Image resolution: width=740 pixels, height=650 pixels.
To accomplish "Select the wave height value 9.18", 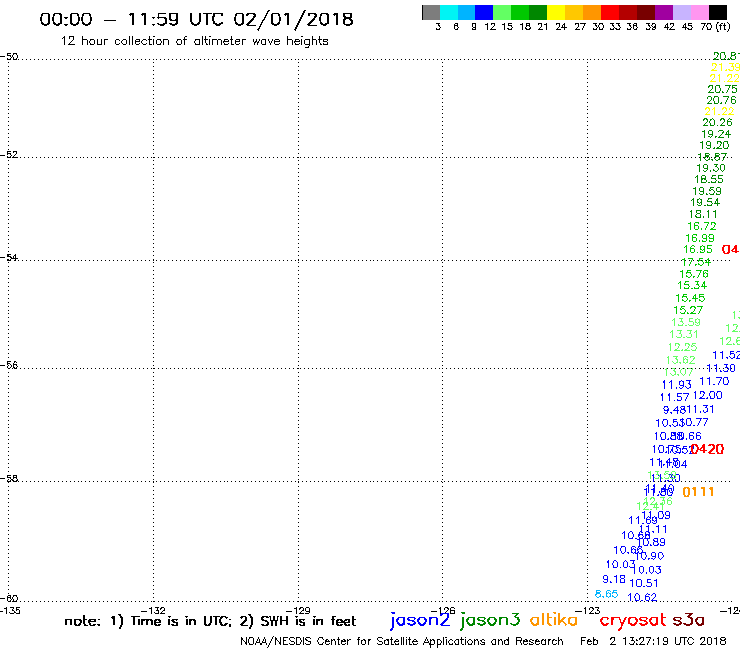I will tap(614, 579).
